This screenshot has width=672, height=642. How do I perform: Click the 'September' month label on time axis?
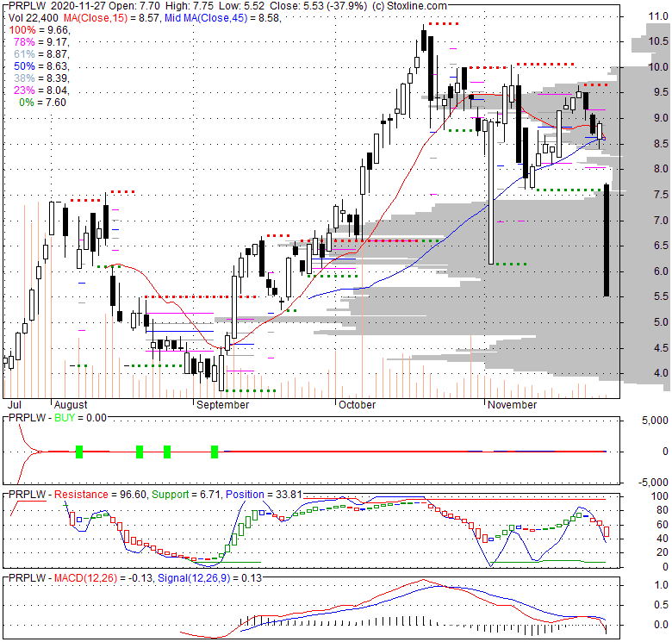(222, 404)
